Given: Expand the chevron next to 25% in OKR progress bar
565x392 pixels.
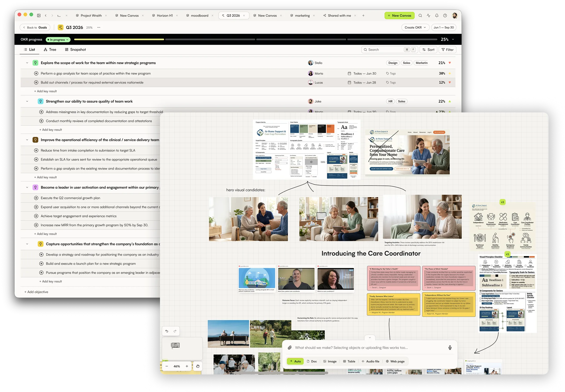Looking at the screenshot, I should pos(453,40).
